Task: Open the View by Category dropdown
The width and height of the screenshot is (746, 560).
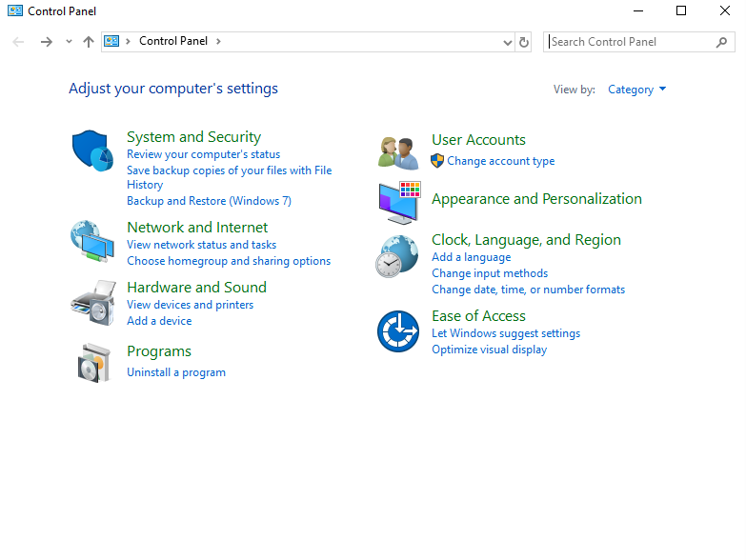Action: pyautogui.click(x=636, y=90)
